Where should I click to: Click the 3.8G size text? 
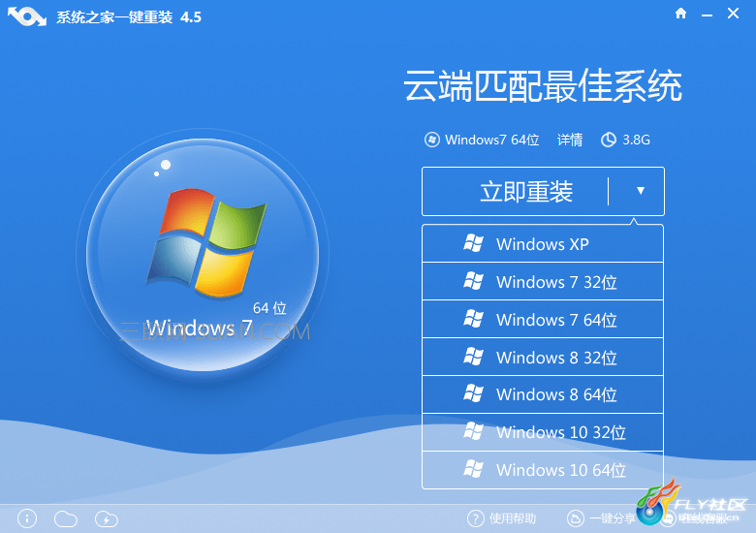click(x=636, y=140)
